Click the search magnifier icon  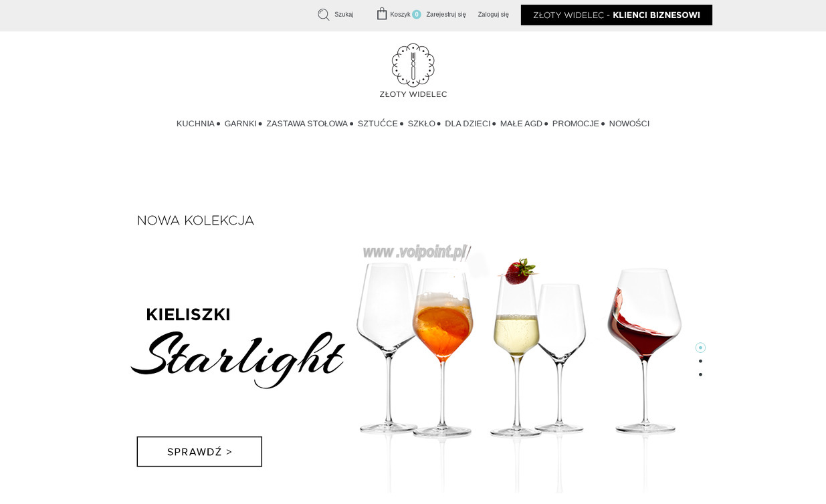click(324, 15)
